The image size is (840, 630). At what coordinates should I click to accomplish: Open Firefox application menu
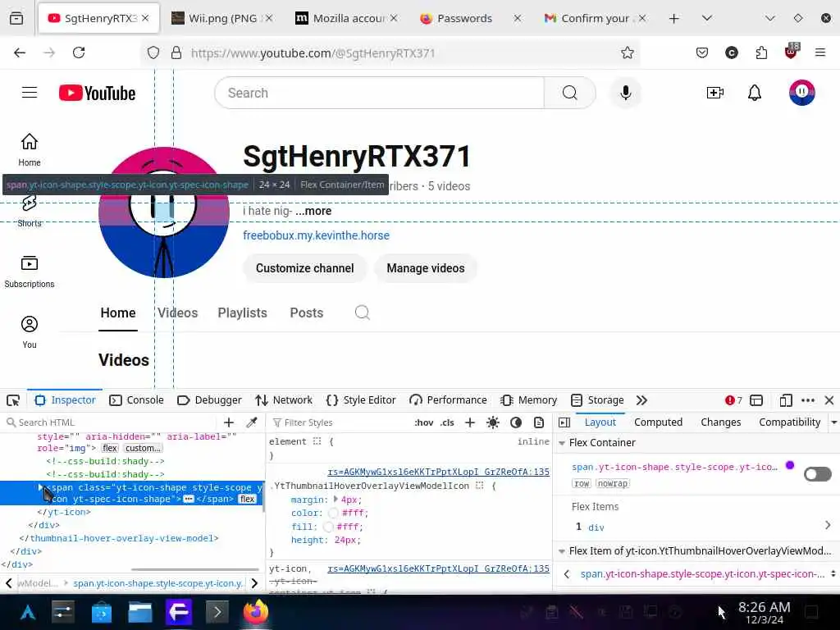click(819, 52)
